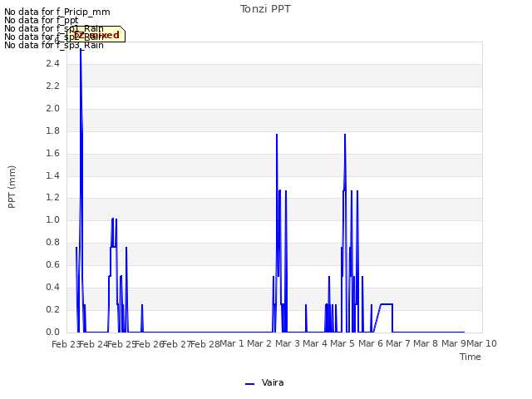Click the 2.0 y-axis tick label

coord(52,108)
